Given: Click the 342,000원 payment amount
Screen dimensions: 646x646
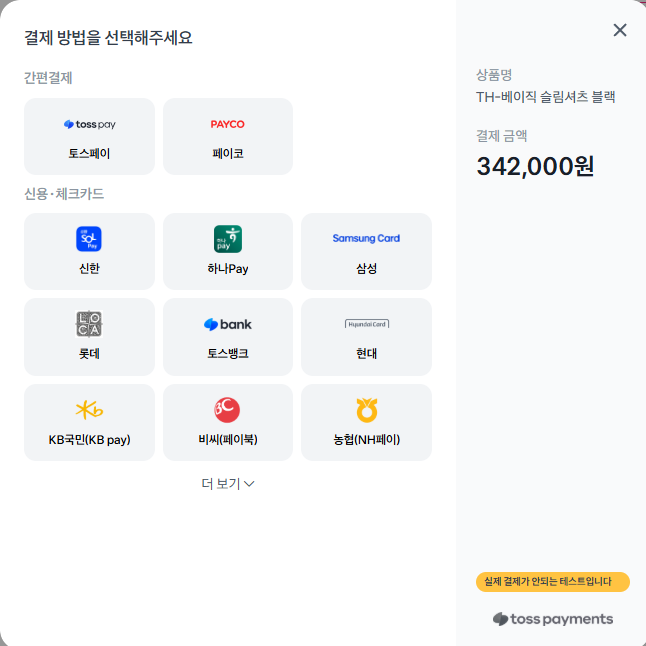Looking at the screenshot, I should (x=535, y=166).
